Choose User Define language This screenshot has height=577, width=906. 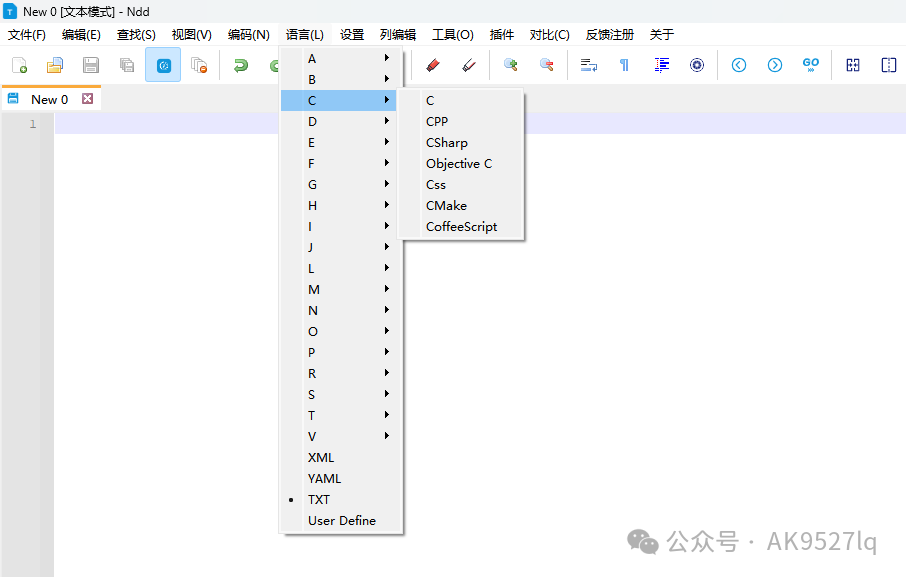(341, 520)
